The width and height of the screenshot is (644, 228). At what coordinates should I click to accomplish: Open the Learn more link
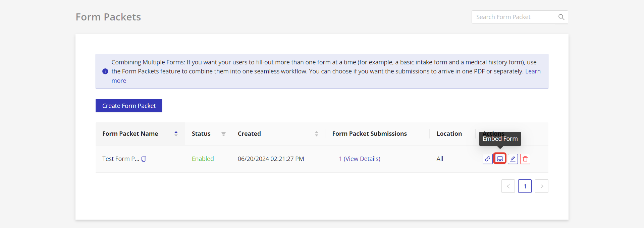(x=533, y=71)
